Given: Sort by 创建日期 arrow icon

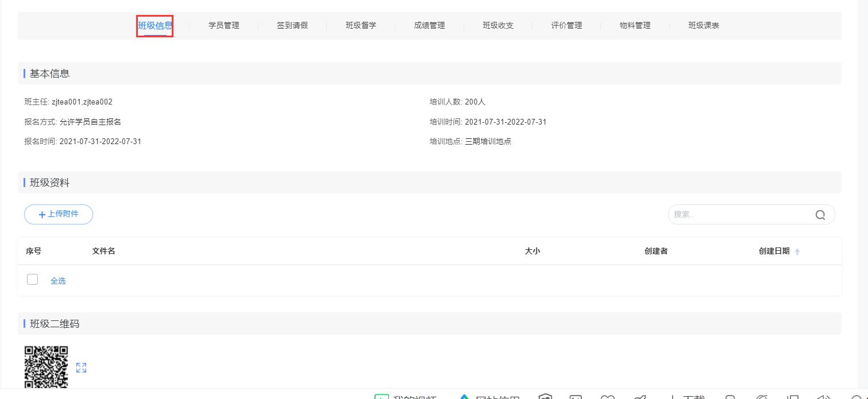Looking at the screenshot, I should [x=797, y=252].
